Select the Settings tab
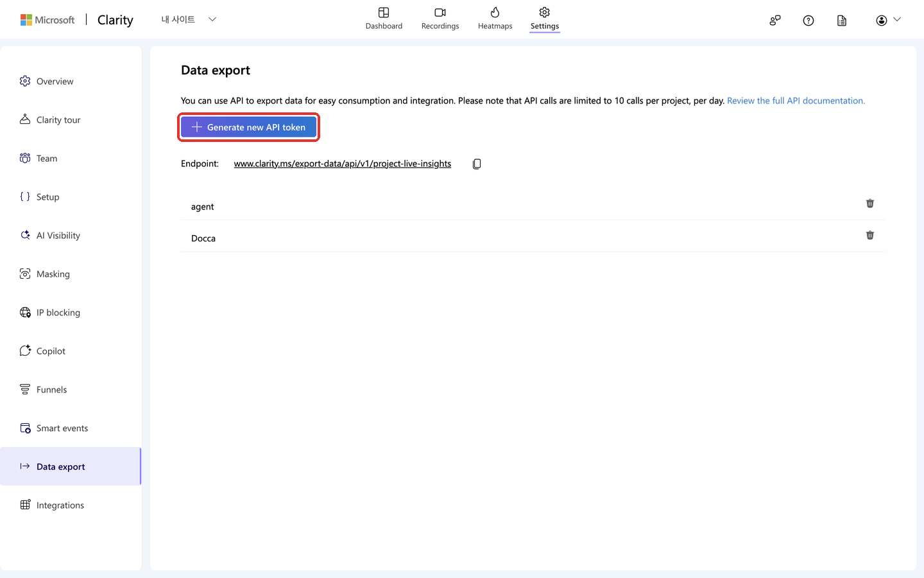 pos(545,19)
